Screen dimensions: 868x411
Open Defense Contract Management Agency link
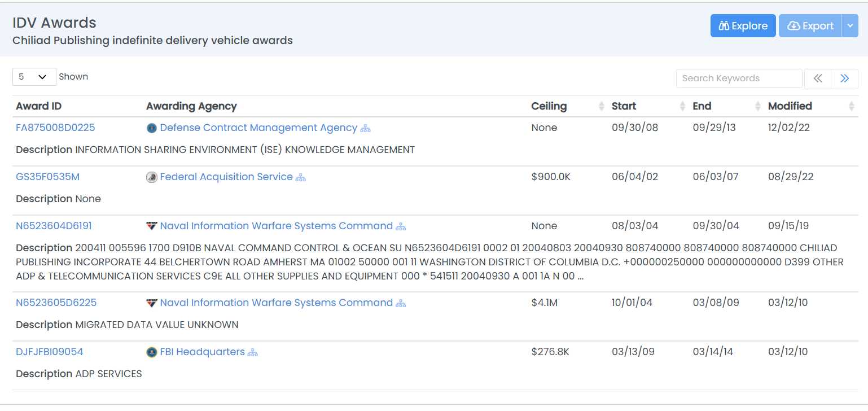coord(258,128)
